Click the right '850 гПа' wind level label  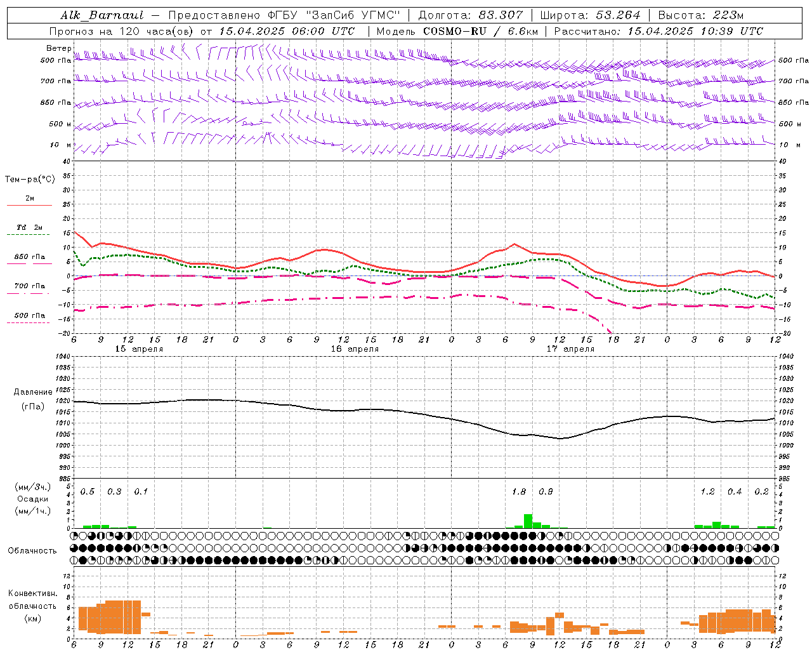(x=794, y=102)
